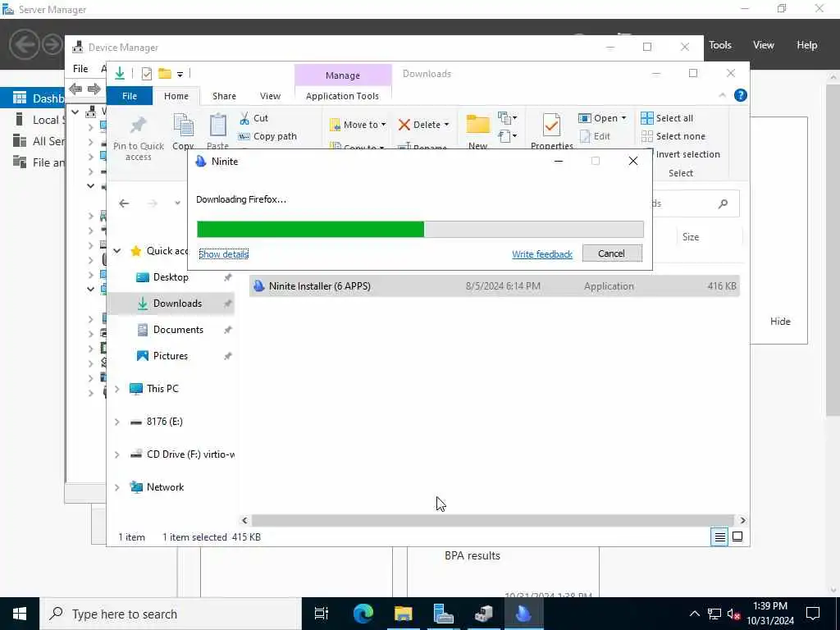This screenshot has width=840, height=630.
Task: Click the Select none icon
Action: [647, 136]
